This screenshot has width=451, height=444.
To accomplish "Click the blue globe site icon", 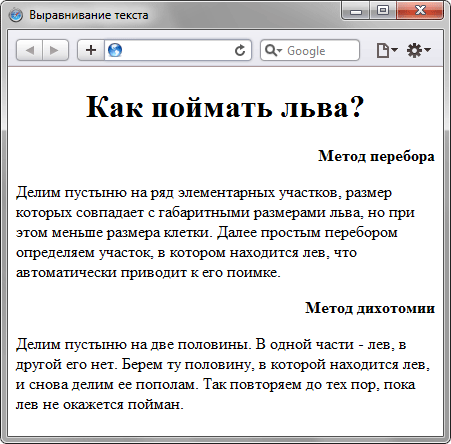I will tap(115, 50).
